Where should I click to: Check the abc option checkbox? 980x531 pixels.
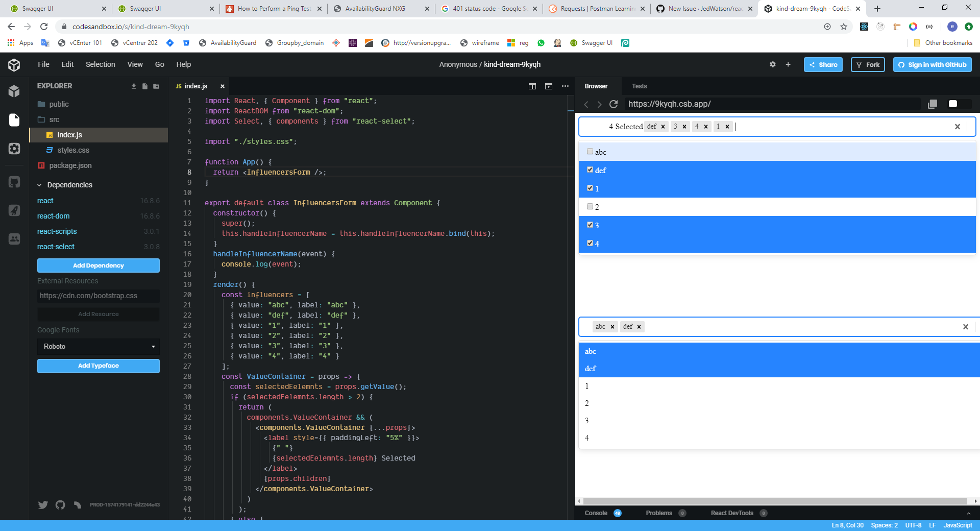tap(590, 151)
